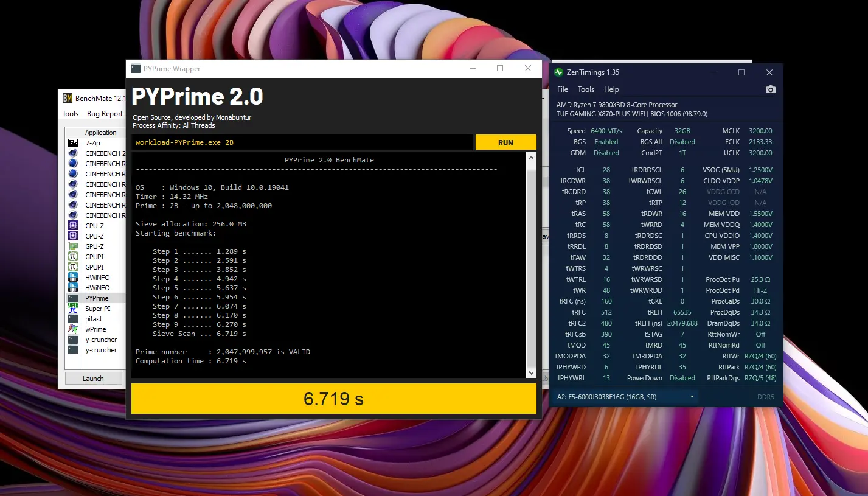
Task: Click the Sieve Scan 6.719 s output line
Action: coord(200,334)
